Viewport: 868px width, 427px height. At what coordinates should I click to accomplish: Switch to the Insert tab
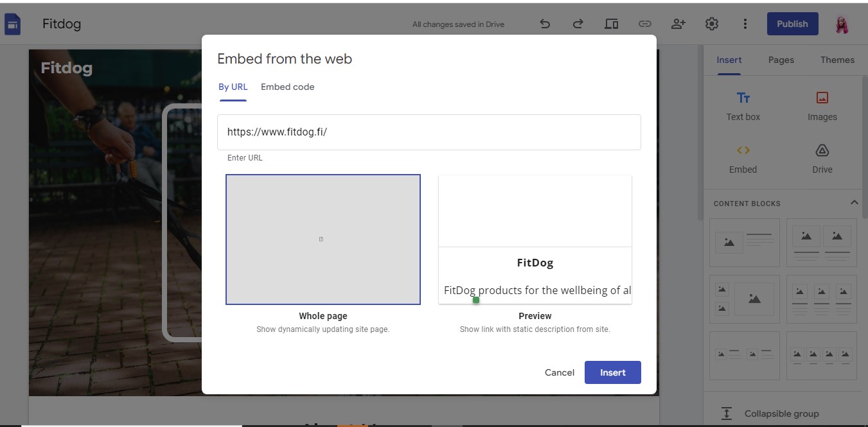729,60
